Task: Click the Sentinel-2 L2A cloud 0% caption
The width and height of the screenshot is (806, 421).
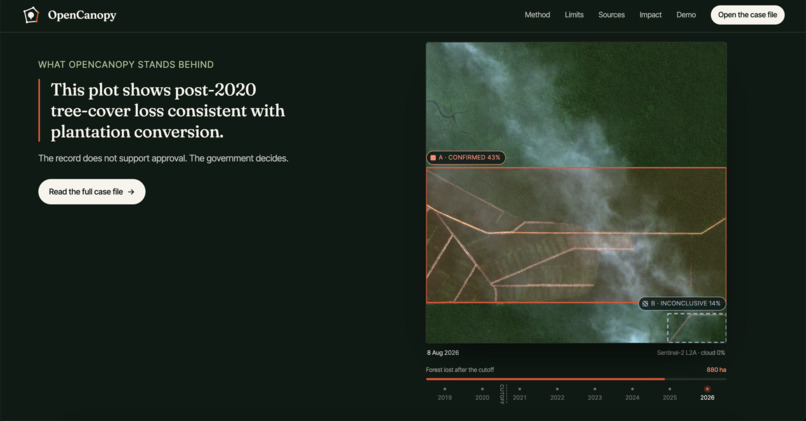Action: [691, 353]
